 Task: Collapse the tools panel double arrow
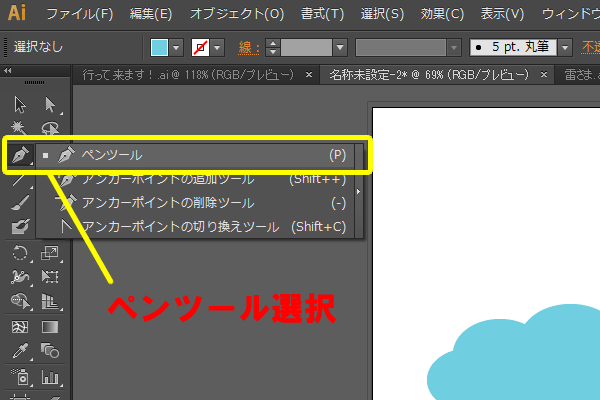click(8, 70)
